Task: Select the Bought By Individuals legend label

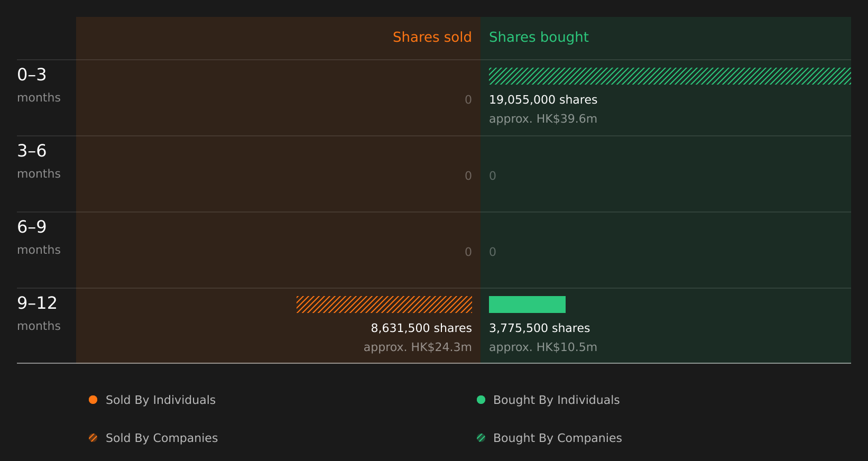Action: pyautogui.click(x=557, y=400)
